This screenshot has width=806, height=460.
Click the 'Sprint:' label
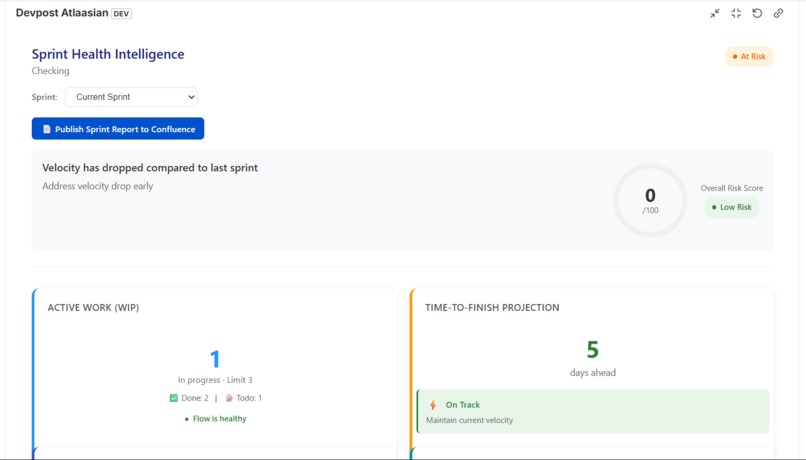pos(45,97)
